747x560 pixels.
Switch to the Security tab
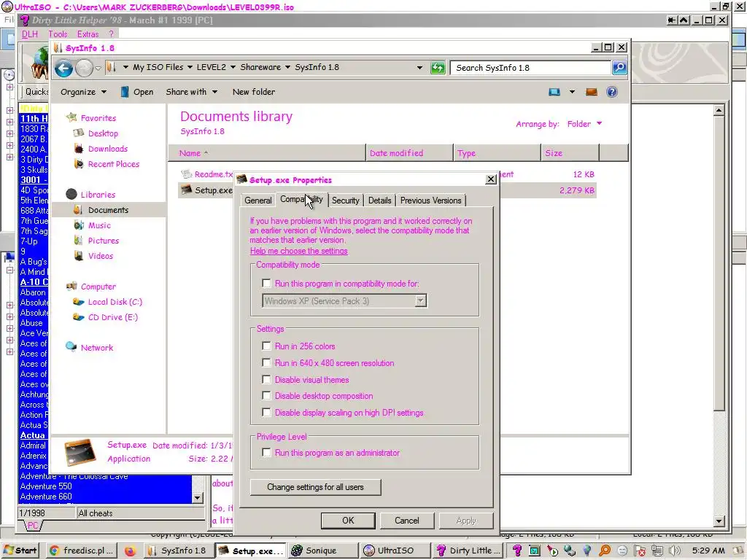coord(345,201)
